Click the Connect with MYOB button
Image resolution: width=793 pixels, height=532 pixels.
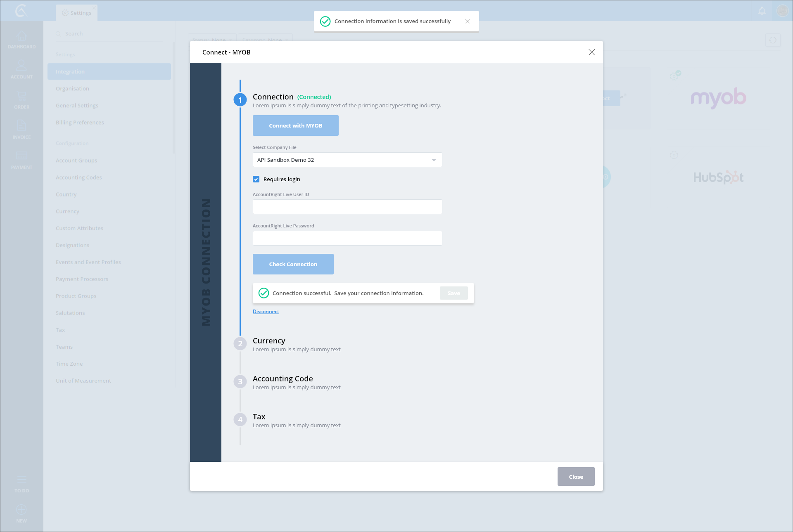click(296, 125)
